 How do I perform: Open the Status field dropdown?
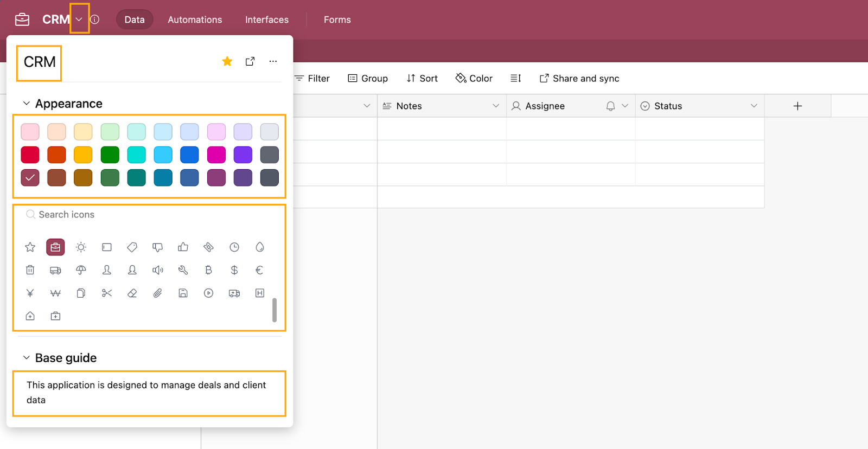click(754, 106)
